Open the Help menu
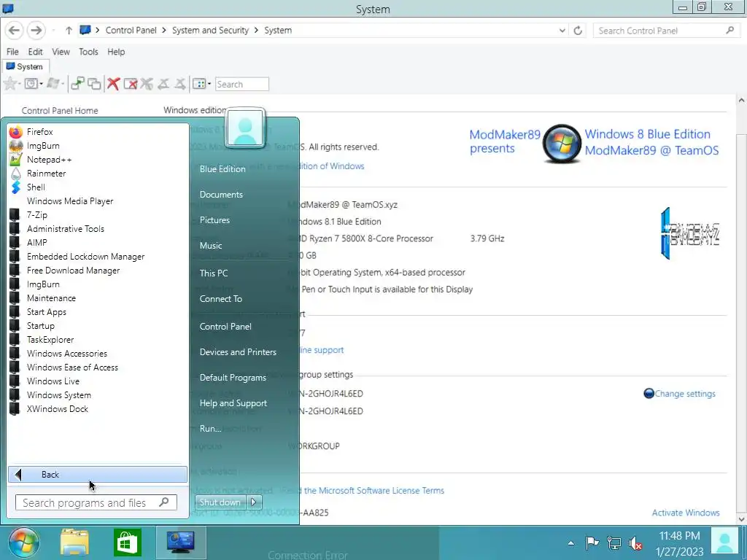The image size is (747, 560). click(x=116, y=52)
